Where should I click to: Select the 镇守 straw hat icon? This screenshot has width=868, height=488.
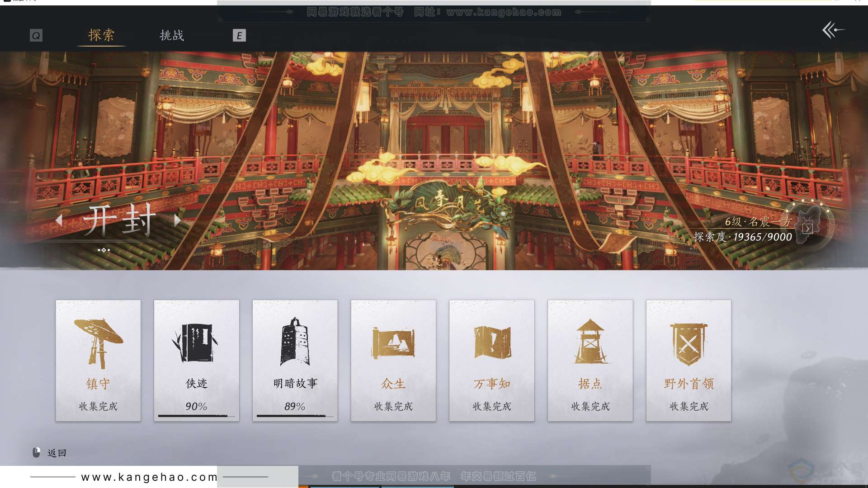(98, 343)
